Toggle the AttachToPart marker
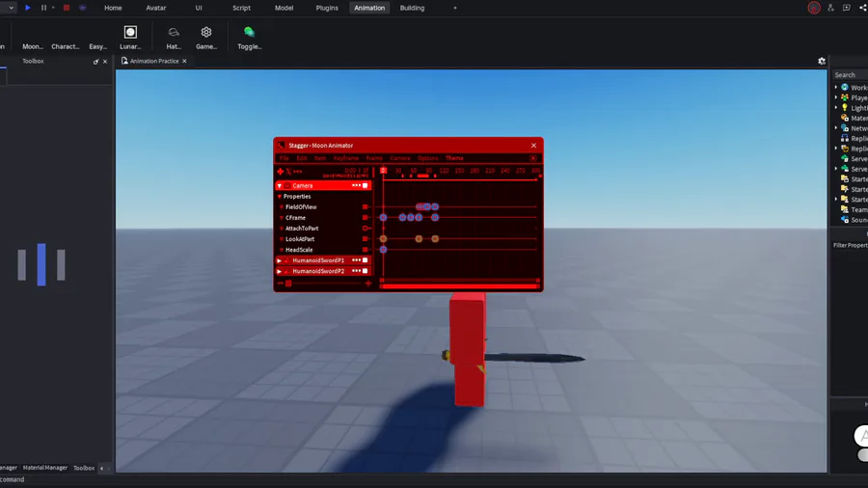 click(x=365, y=228)
